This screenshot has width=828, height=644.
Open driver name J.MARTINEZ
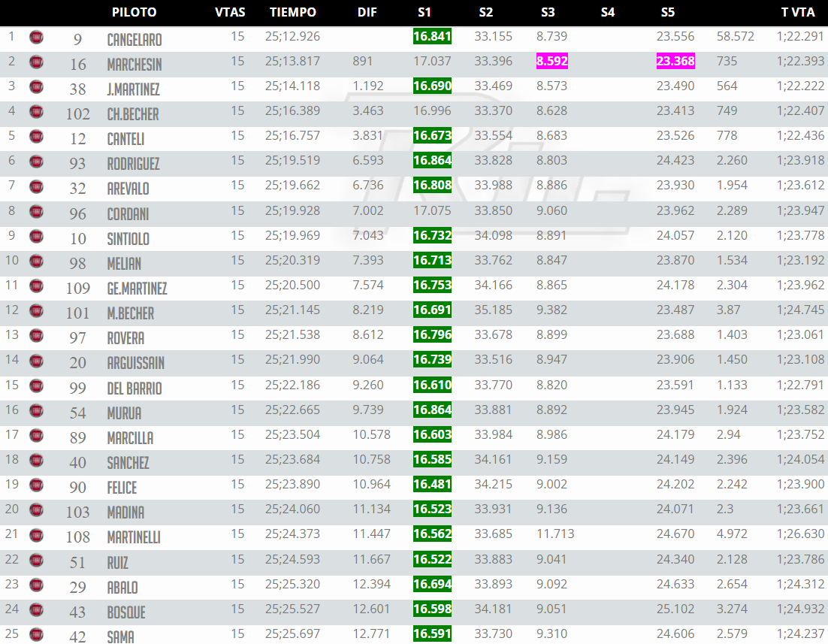[x=133, y=89]
